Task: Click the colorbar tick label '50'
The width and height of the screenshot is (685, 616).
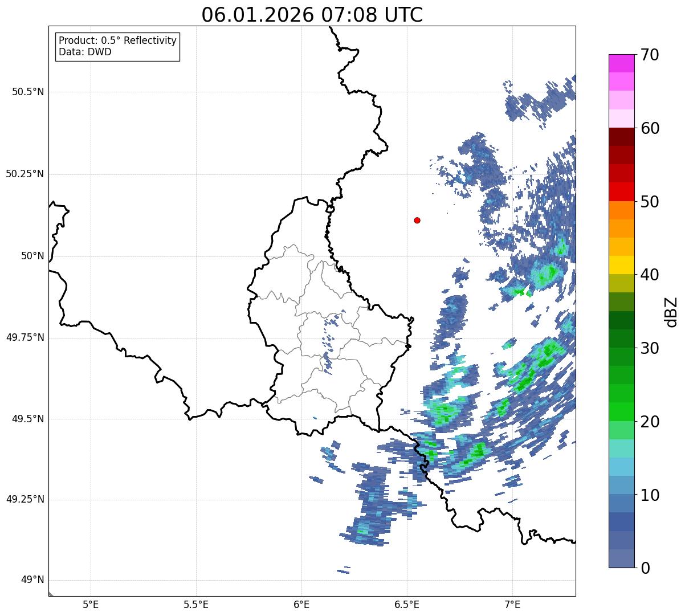Action: click(x=650, y=202)
